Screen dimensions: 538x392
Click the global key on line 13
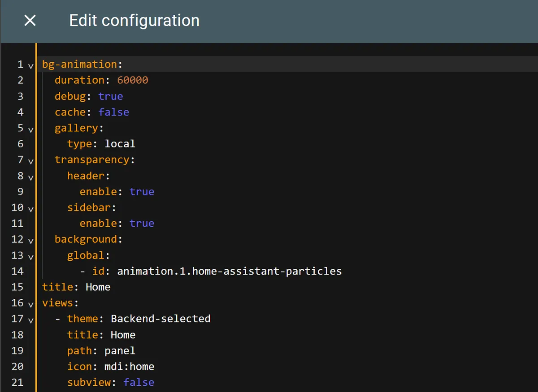(x=86, y=255)
